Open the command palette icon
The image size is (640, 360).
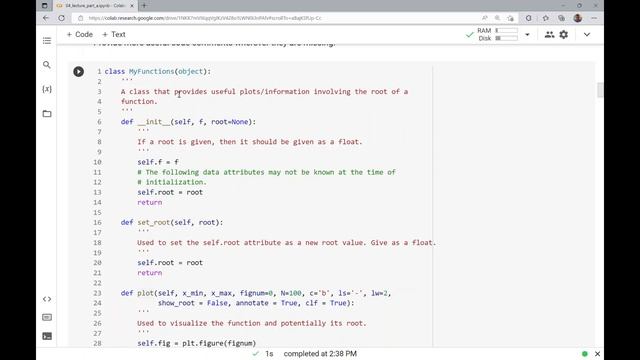click(x=47, y=317)
